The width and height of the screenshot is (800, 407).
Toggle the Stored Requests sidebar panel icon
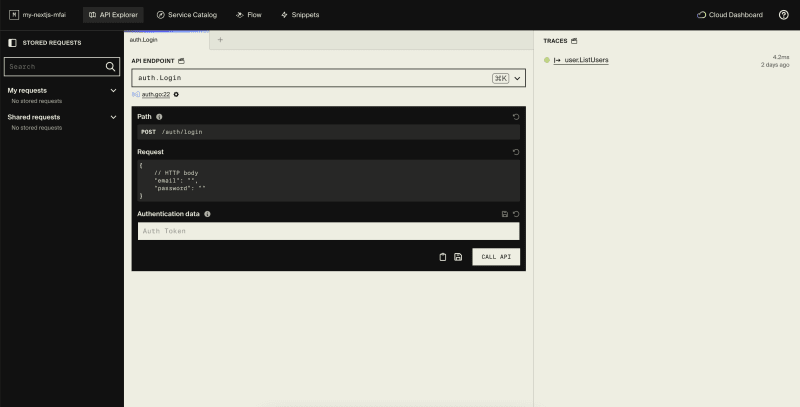12,43
